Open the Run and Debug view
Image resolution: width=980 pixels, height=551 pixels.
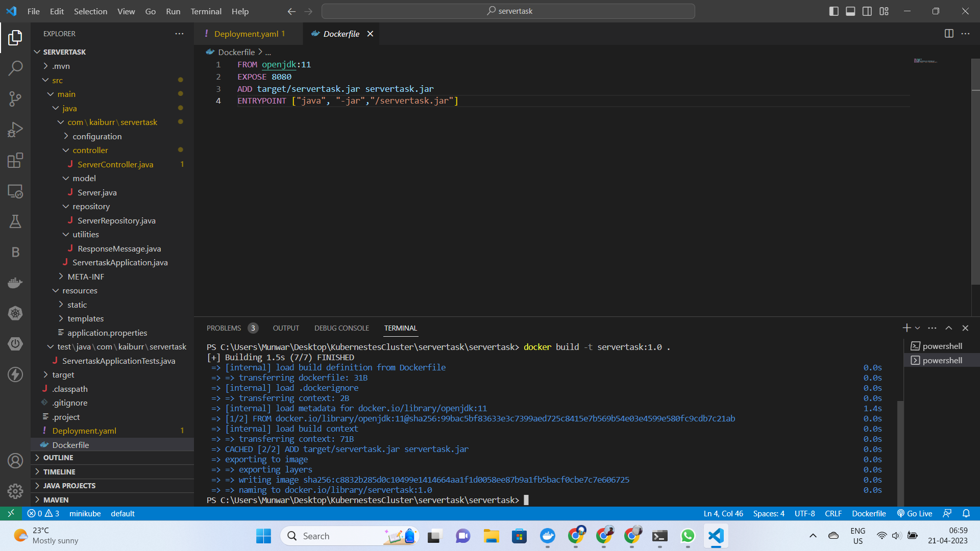pyautogui.click(x=15, y=130)
